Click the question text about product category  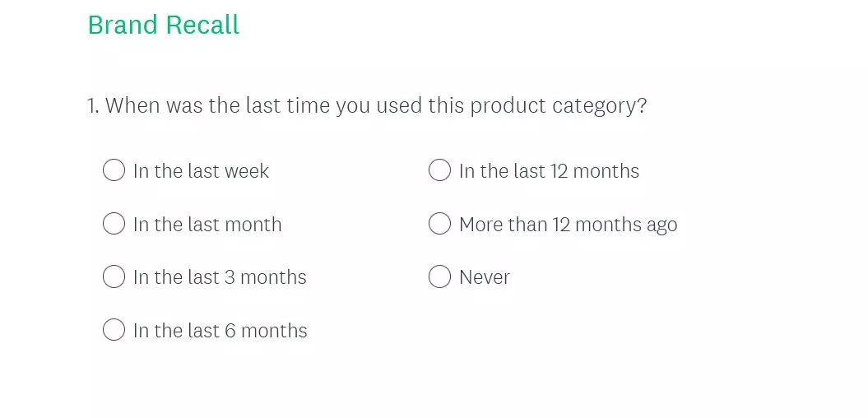click(375, 106)
